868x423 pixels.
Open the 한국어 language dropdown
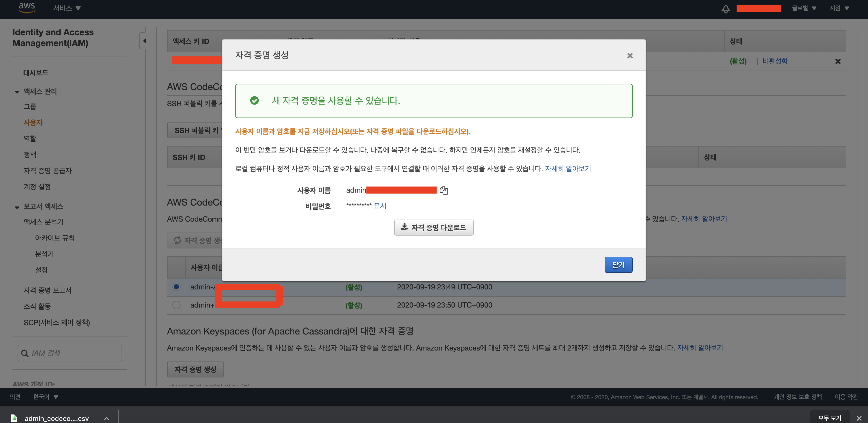tap(46, 397)
